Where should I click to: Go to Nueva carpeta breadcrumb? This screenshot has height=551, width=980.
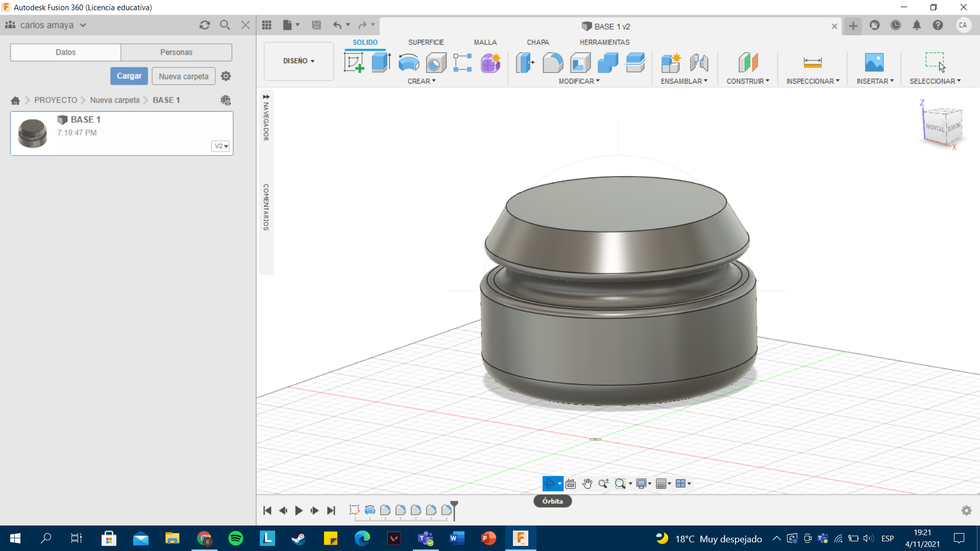pyautogui.click(x=115, y=100)
